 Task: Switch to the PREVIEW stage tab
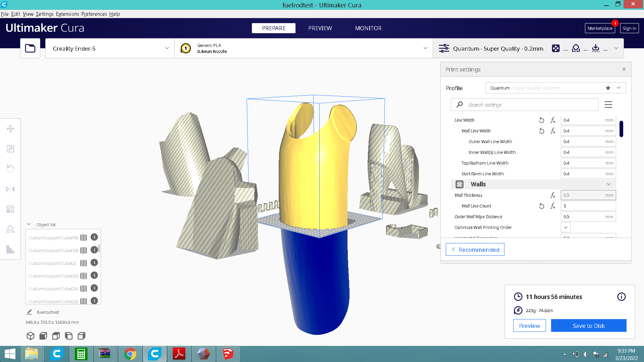(x=320, y=28)
